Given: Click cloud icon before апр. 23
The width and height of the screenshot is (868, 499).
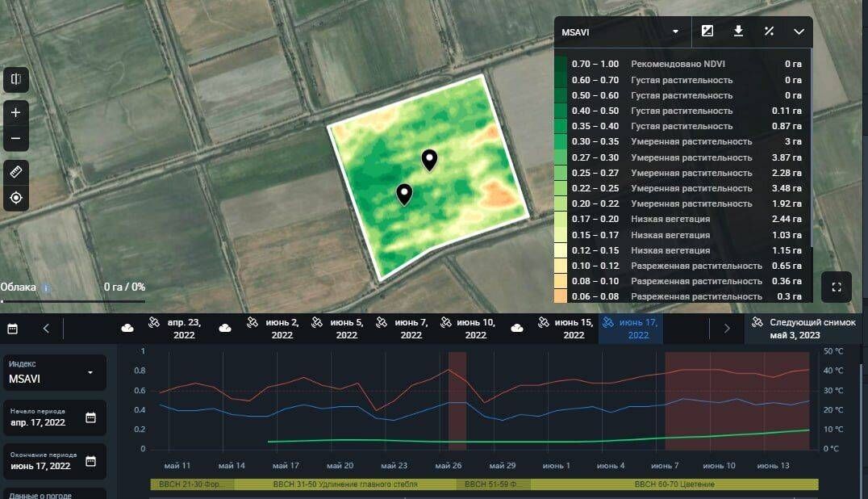Looking at the screenshot, I should pos(127,329).
